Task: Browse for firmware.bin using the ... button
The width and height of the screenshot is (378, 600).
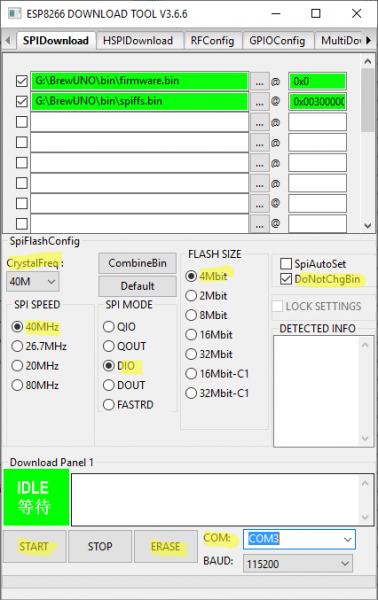Action: 259,82
